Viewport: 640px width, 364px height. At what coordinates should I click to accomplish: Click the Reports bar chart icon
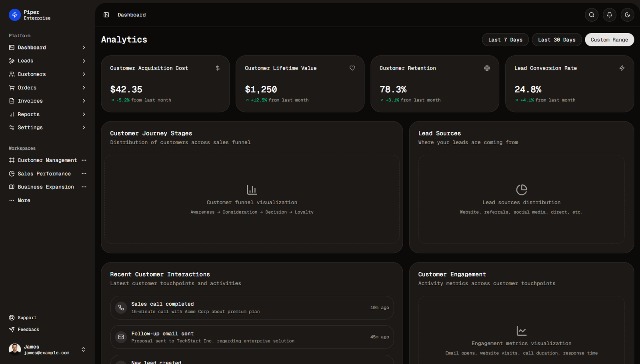click(12, 114)
